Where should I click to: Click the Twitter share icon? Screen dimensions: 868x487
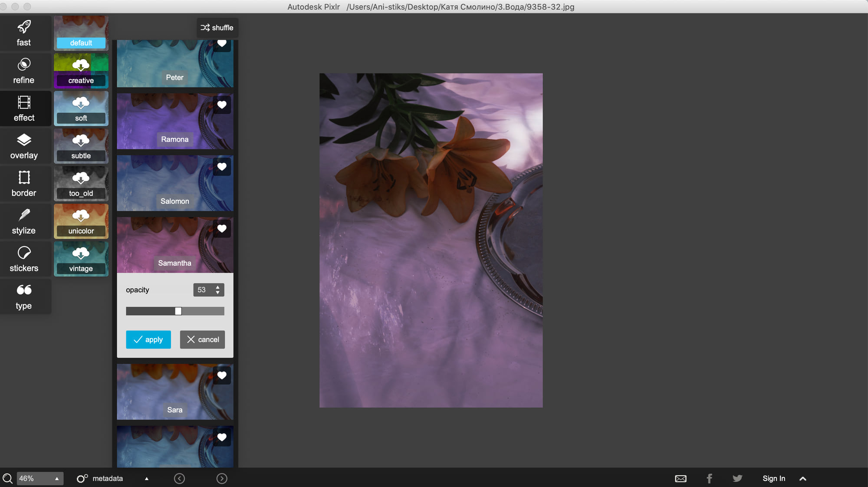point(737,478)
